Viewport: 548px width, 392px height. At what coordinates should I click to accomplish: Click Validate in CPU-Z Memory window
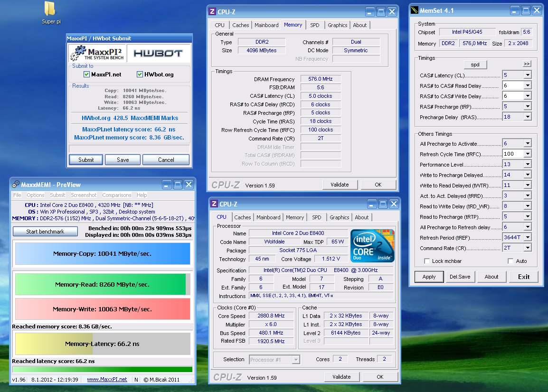click(x=340, y=185)
